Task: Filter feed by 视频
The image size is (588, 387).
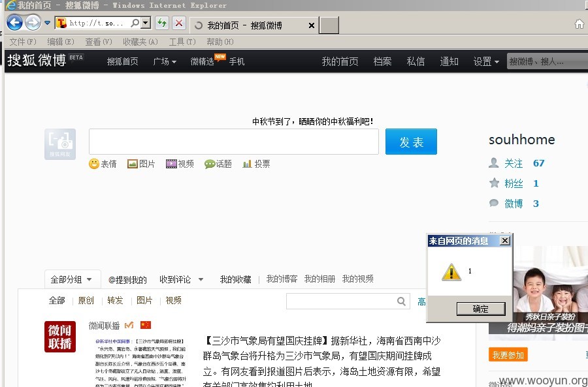Action: pyautogui.click(x=174, y=300)
